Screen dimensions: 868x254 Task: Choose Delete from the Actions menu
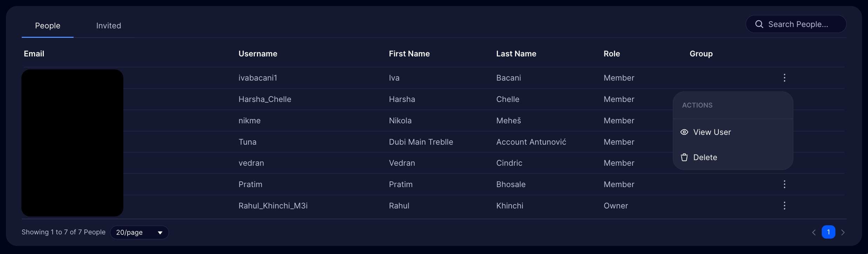point(705,157)
